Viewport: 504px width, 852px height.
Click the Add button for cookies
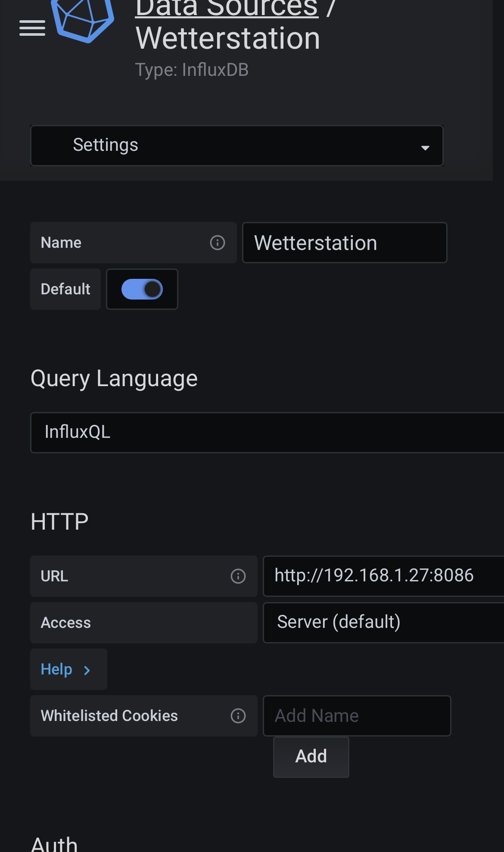311,757
